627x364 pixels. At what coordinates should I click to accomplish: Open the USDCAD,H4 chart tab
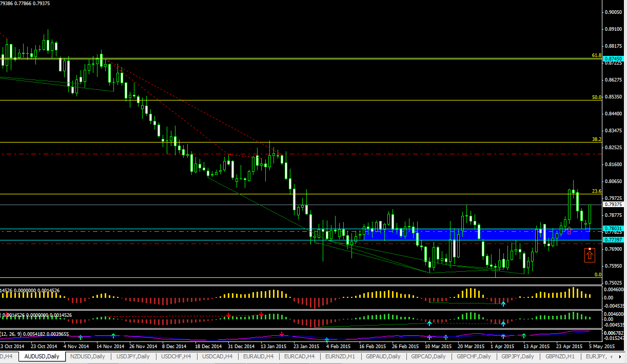[218, 356]
